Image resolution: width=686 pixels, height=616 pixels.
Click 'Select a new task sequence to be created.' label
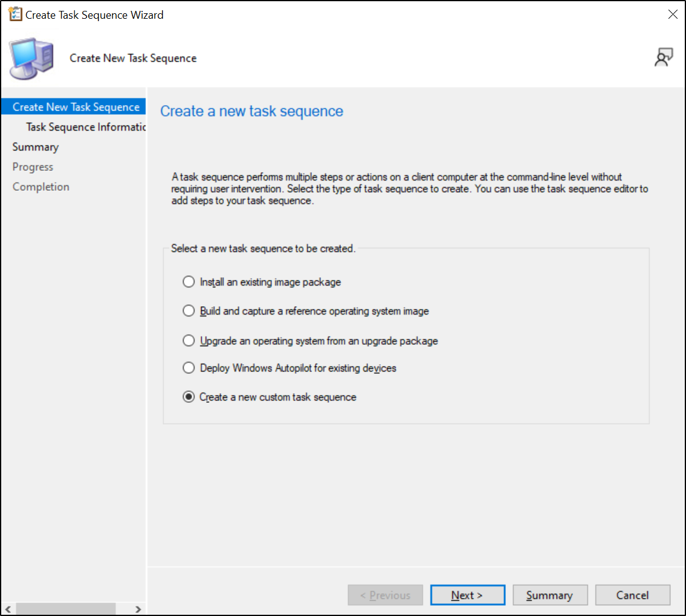pyautogui.click(x=263, y=248)
